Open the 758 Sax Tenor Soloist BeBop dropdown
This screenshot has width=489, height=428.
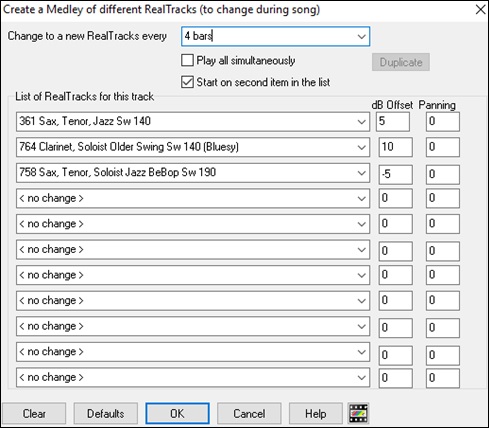(193, 173)
